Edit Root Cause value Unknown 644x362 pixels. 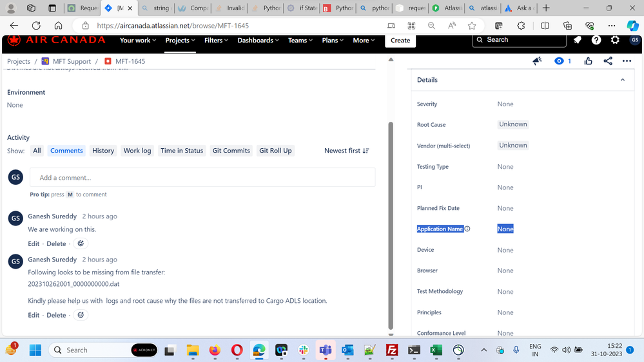[x=513, y=124]
